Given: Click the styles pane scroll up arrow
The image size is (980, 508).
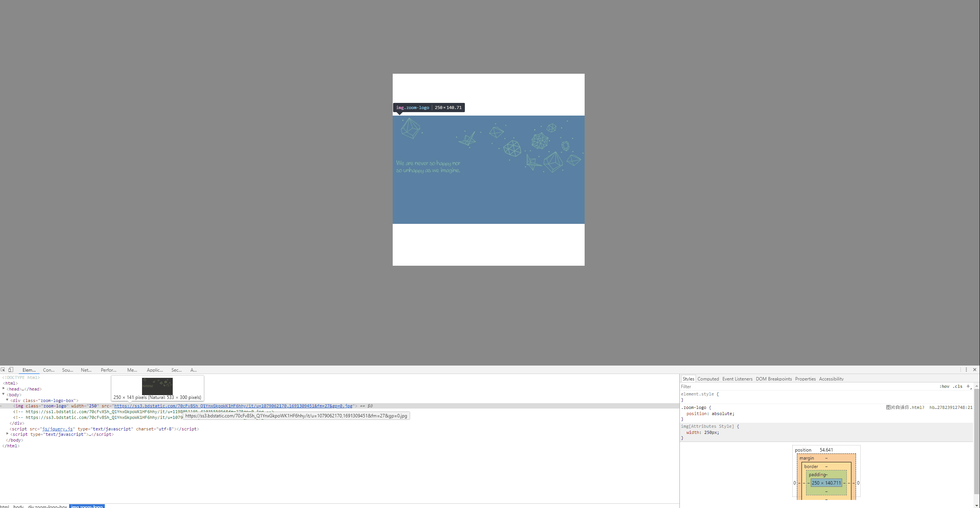Looking at the screenshot, I should [977, 386].
